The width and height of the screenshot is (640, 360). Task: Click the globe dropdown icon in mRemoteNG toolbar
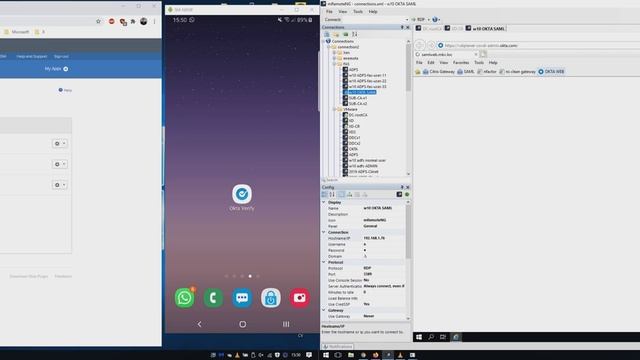[x=436, y=20]
